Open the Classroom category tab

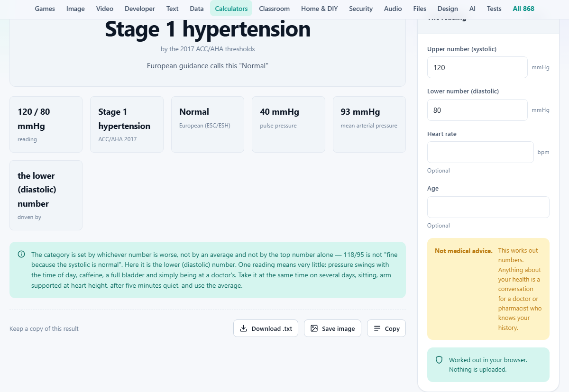tap(275, 9)
